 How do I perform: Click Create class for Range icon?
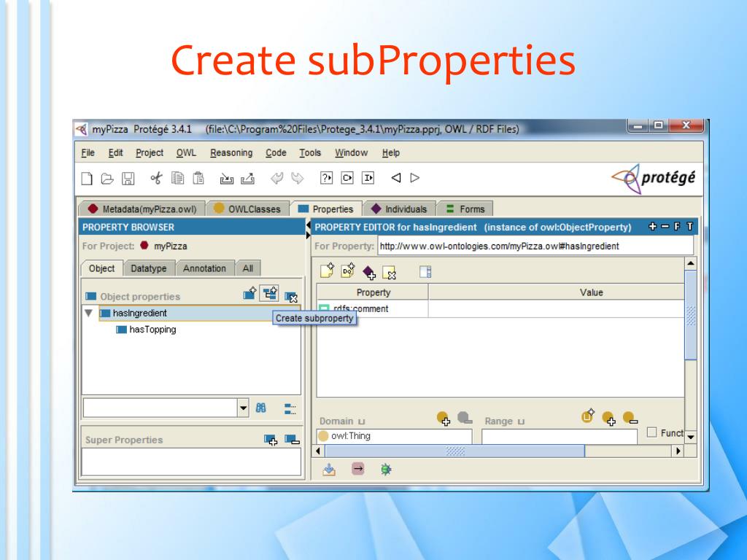[x=588, y=416]
